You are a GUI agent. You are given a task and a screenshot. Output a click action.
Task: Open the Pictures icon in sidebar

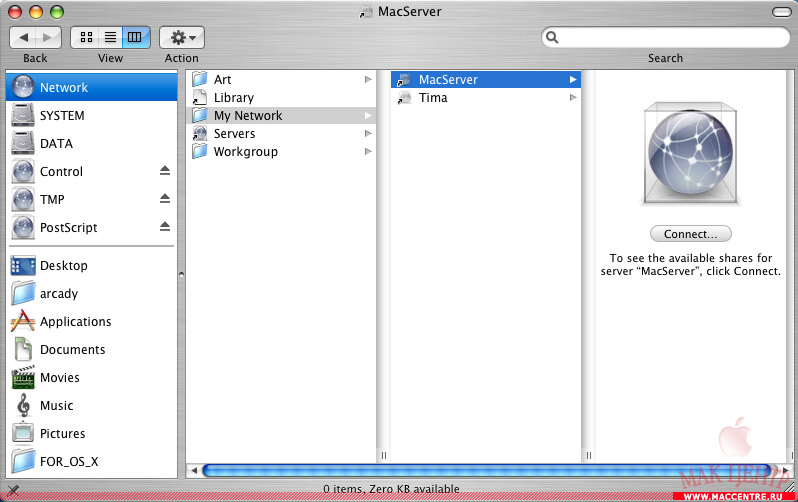23,433
